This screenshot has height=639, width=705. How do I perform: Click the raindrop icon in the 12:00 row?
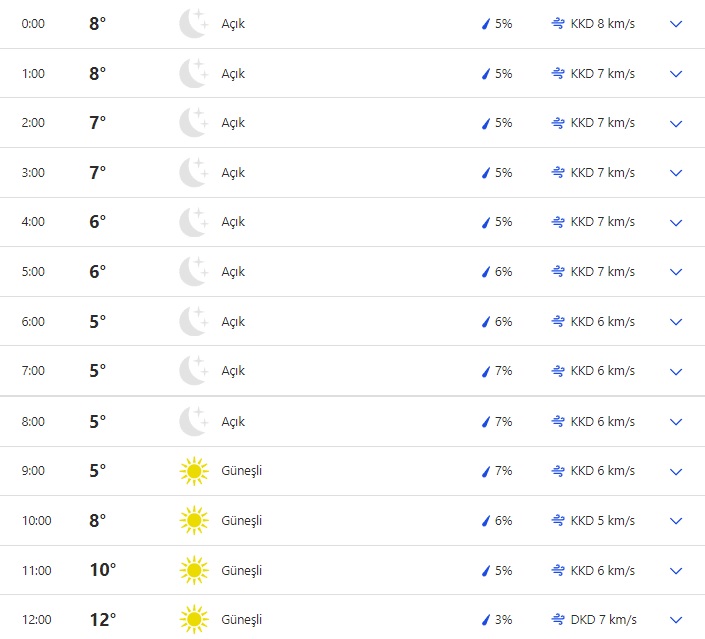(486, 620)
